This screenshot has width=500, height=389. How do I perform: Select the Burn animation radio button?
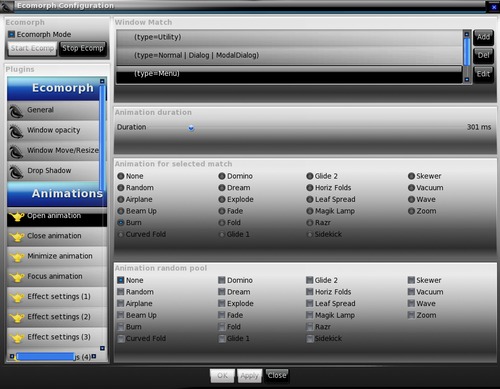[x=121, y=223]
